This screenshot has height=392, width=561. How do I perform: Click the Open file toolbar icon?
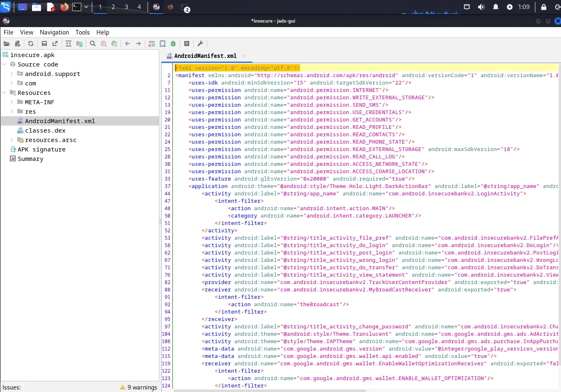coord(7,44)
